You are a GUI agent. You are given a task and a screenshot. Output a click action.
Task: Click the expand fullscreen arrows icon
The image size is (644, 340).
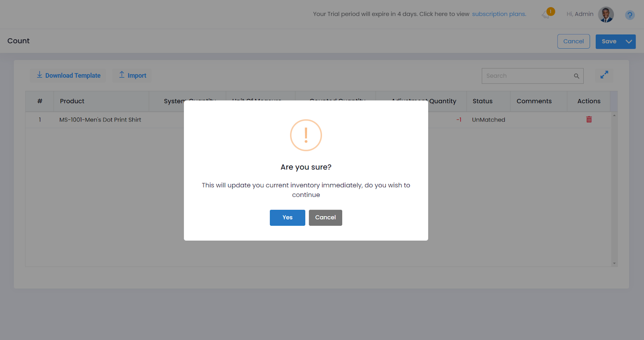coord(604,75)
